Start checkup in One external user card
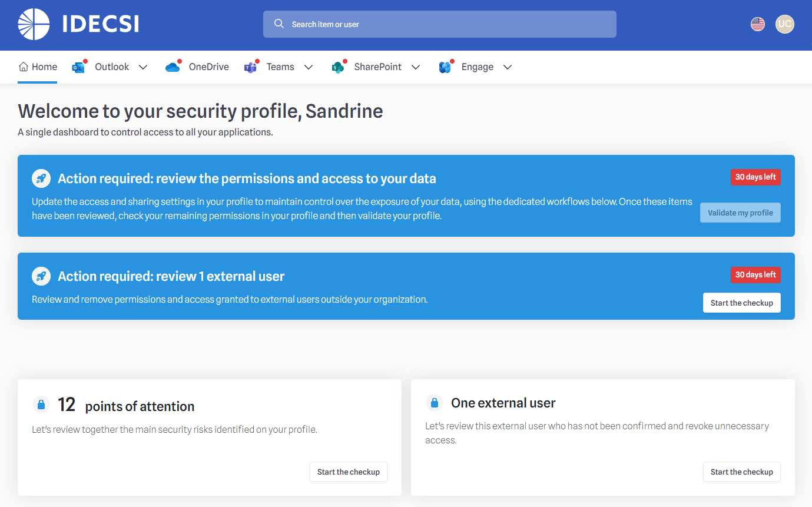This screenshot has width=812, height=507. coord(741,472)
